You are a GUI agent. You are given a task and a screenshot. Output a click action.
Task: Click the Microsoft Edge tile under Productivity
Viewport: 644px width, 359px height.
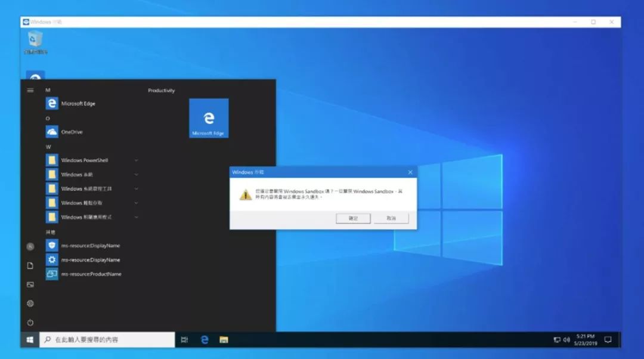point(209,118)
